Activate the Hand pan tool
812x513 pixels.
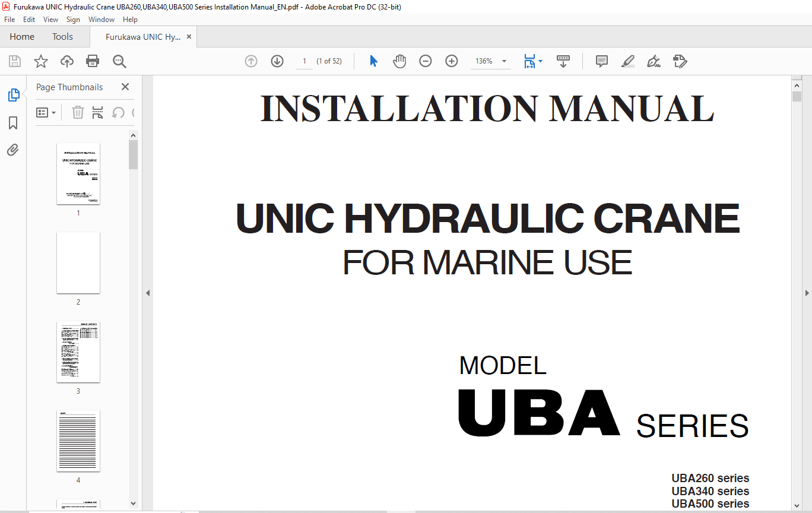(x=399, y=61)
